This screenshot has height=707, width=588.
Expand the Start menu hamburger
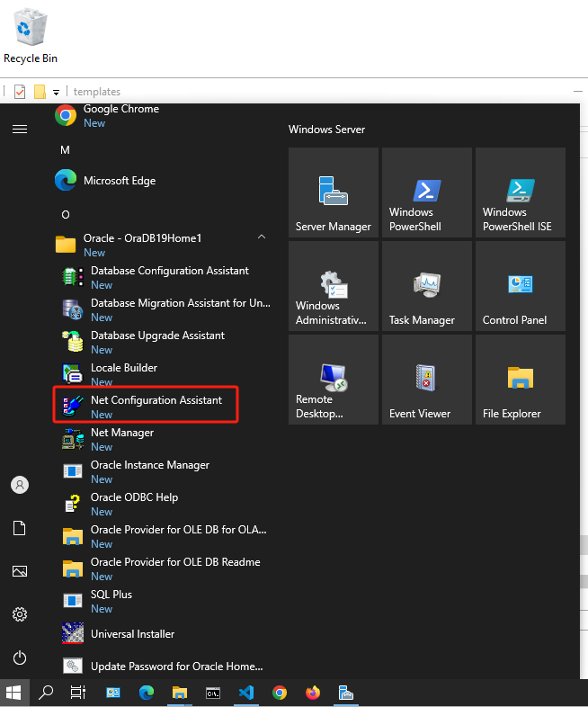(20, 130)
